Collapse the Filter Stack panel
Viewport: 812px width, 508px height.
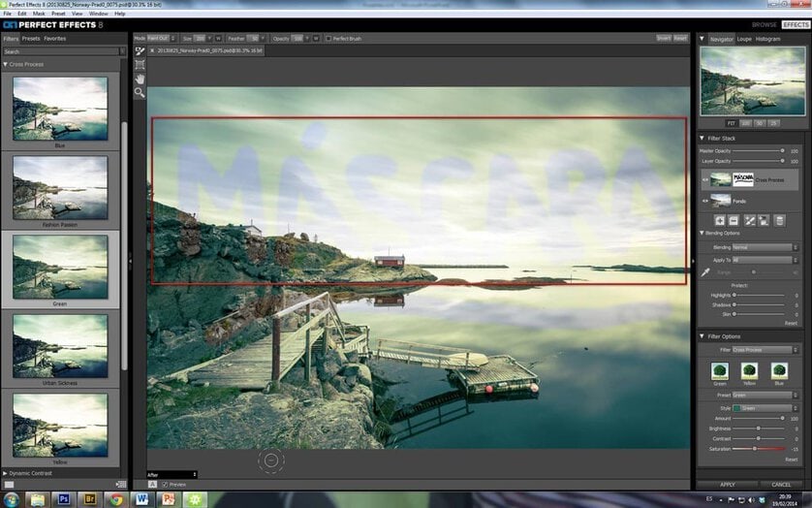point(703,139)
